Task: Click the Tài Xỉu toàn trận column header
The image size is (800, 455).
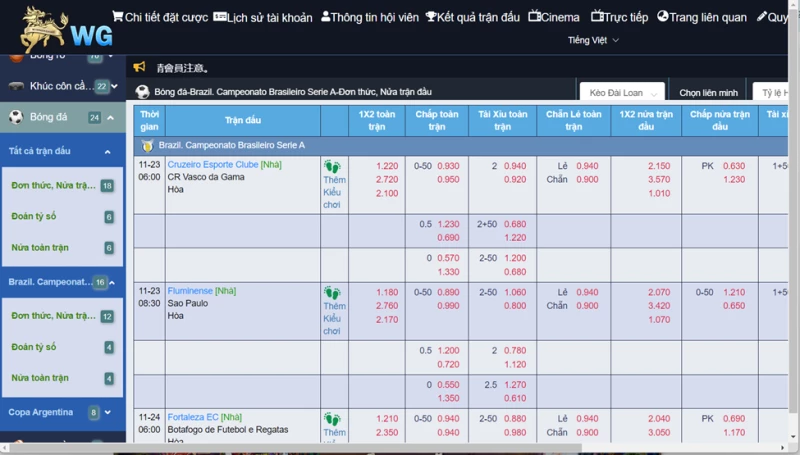Action: point(503,121)
